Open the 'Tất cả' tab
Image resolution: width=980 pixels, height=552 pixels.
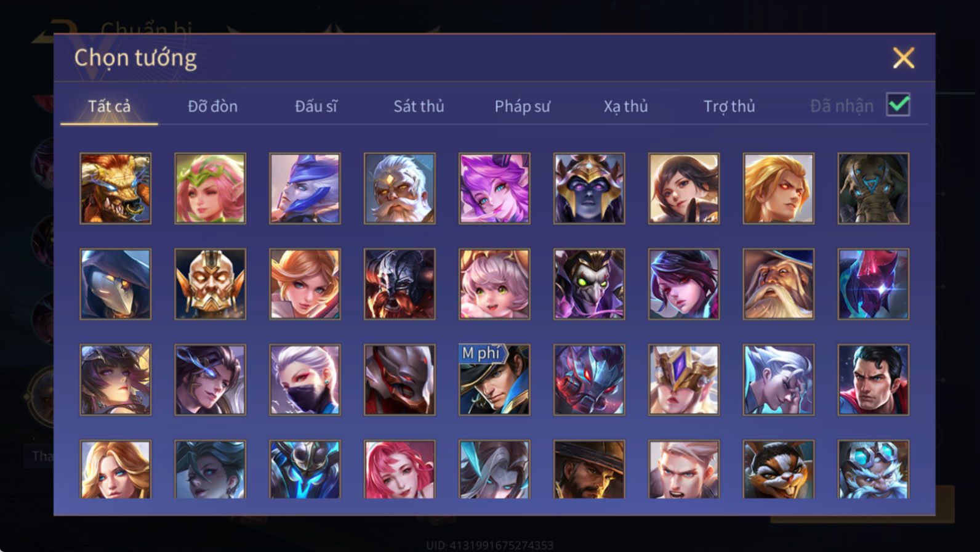pos(109,106)
